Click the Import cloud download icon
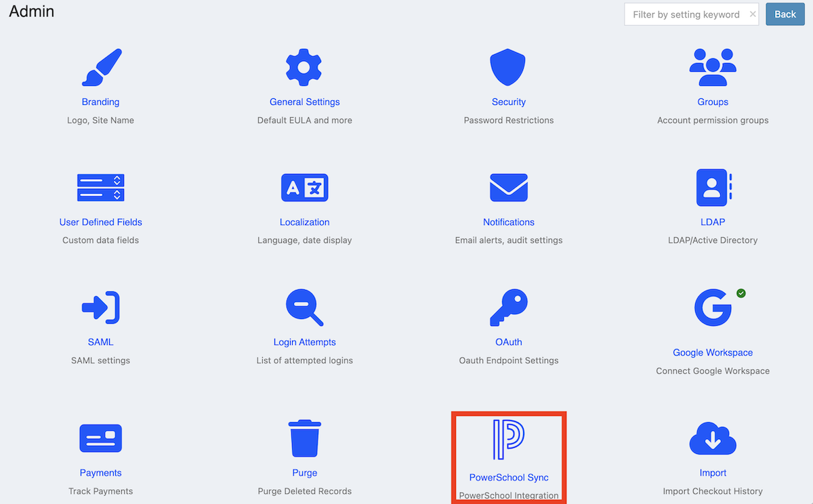 (713, 438)
